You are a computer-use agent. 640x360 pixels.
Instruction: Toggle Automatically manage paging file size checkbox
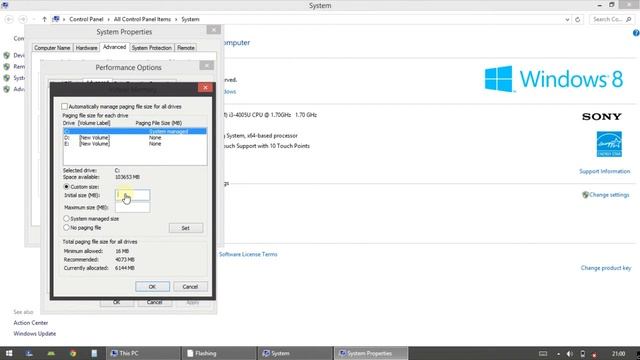(64, 107)
